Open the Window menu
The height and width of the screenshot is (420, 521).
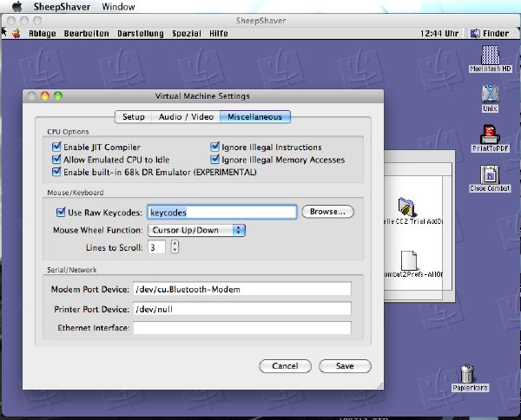(119, 7)
